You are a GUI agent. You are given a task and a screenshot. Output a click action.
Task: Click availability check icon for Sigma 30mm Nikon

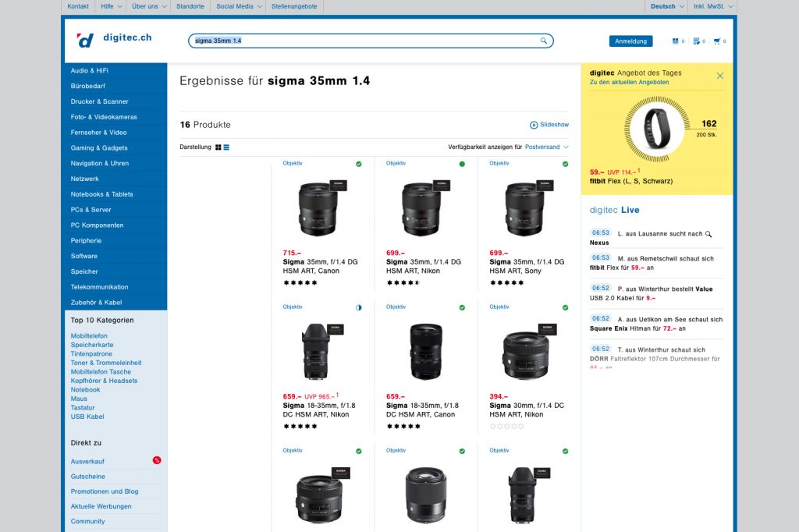coord(565,308)
